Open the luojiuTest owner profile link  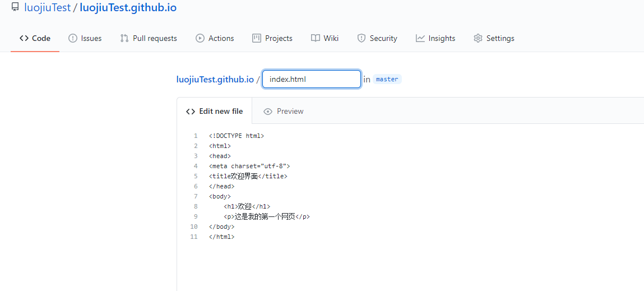click(x=47, y=8)
